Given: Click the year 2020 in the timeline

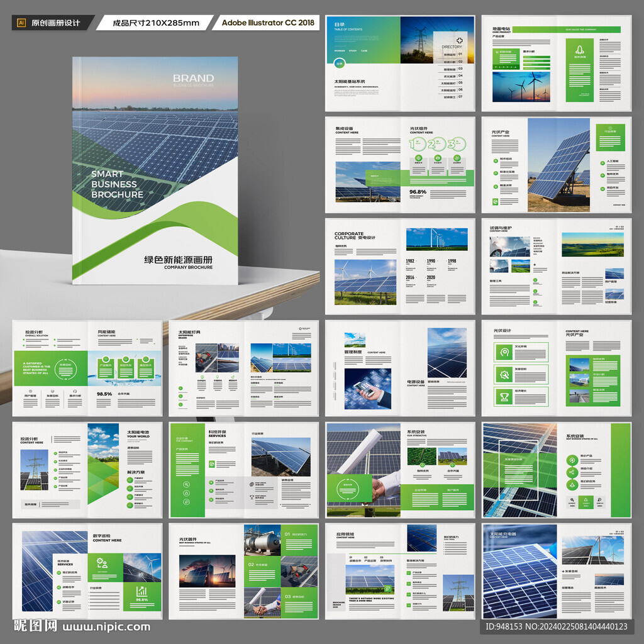Looking at the screenshot, I should point(431,277).
